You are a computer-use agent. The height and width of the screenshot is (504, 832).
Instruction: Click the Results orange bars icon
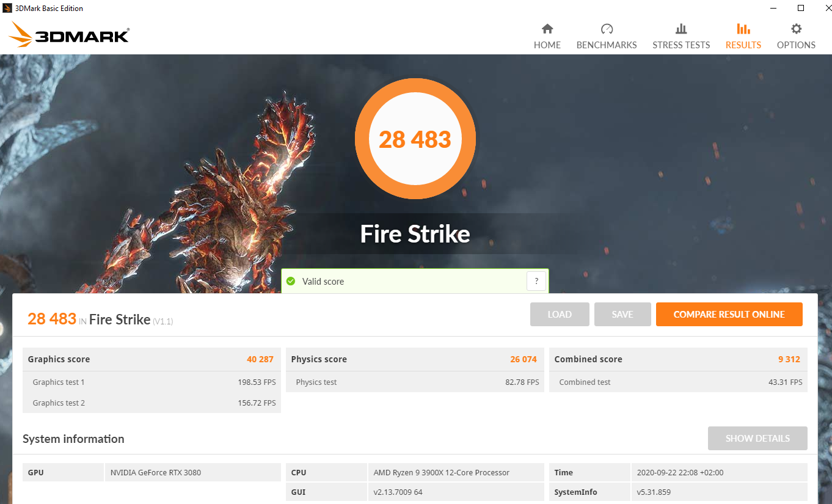[743, 29]
